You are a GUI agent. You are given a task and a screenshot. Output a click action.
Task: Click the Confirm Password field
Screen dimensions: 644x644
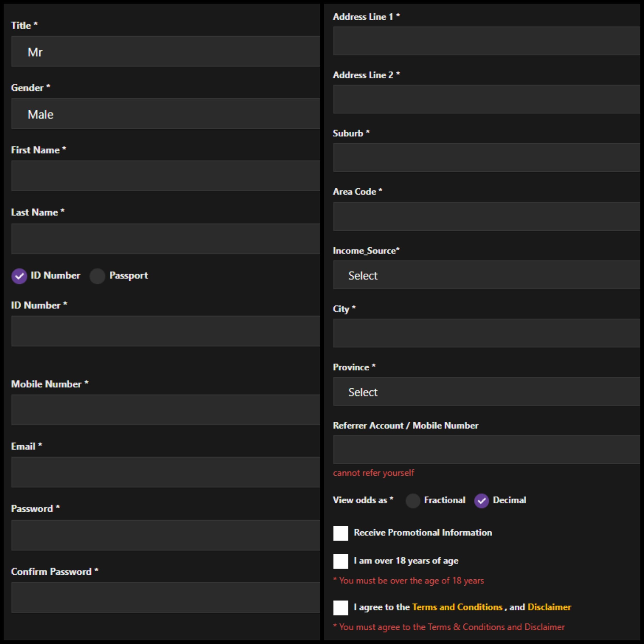tap(166, 597)
